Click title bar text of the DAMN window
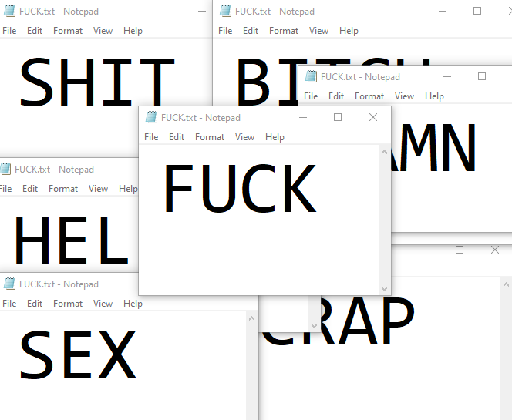This screenshot has width=512, height=420. [x=360, y=77]
